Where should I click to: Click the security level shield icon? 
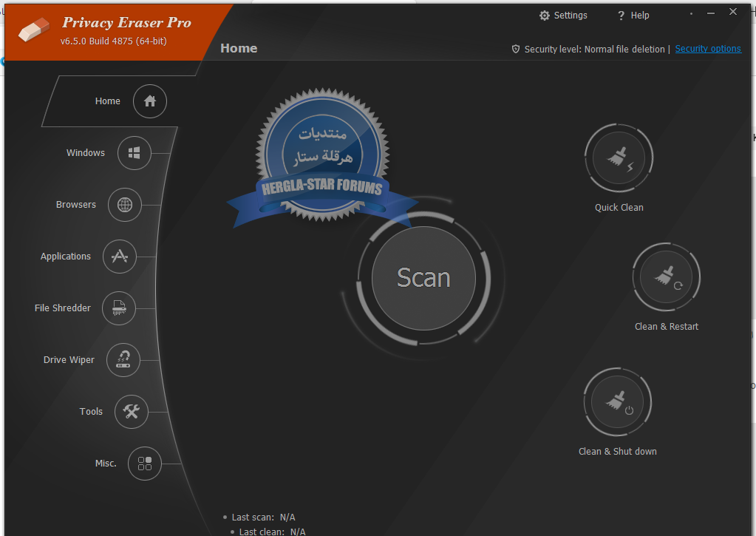click(515, 49)
